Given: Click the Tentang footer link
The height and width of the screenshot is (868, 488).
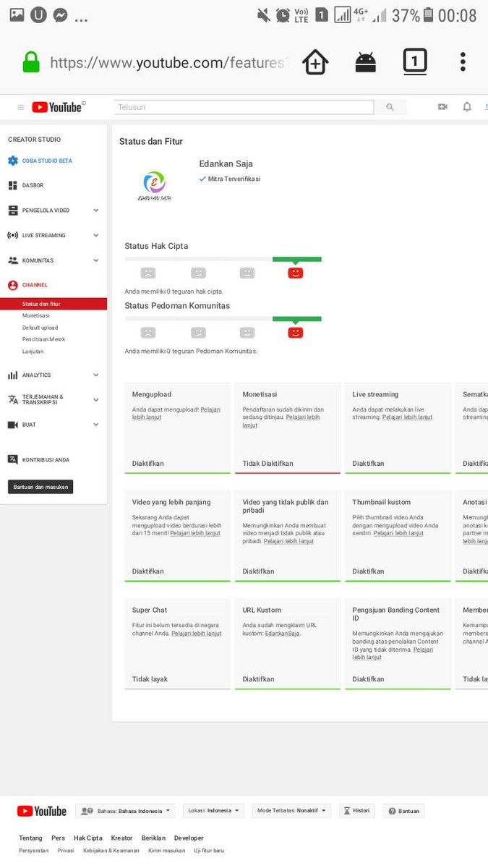Looking at the screenshot, I should tap(30, 838).
